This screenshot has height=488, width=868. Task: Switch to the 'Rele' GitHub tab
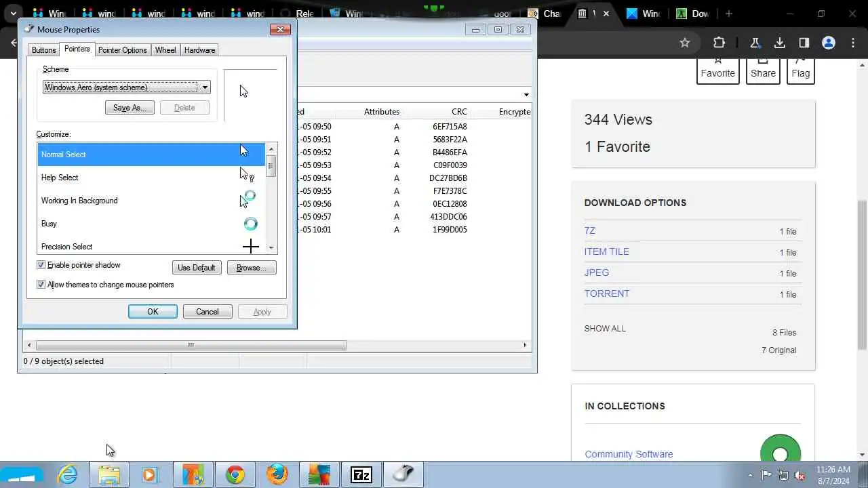298,14
